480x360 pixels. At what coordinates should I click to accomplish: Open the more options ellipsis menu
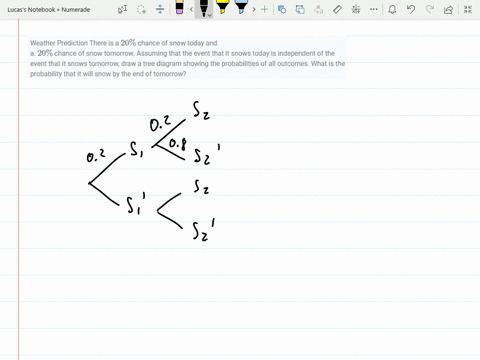pyautogui.click(x=374, y=9)
